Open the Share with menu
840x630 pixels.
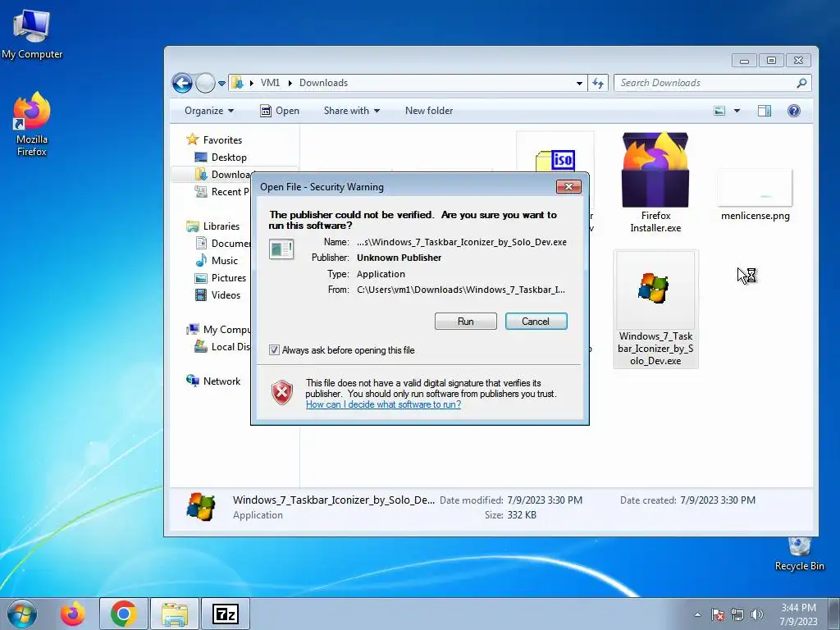coord(351,111)
